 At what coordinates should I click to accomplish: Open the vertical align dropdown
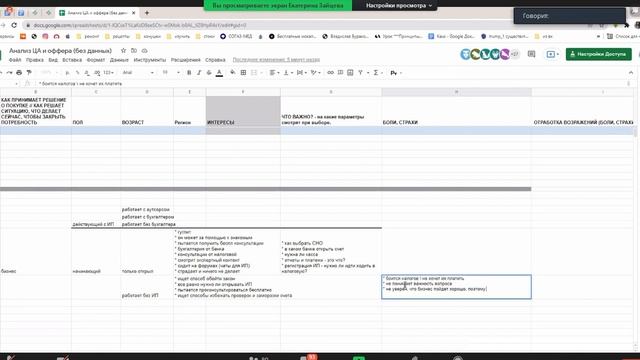287,73
